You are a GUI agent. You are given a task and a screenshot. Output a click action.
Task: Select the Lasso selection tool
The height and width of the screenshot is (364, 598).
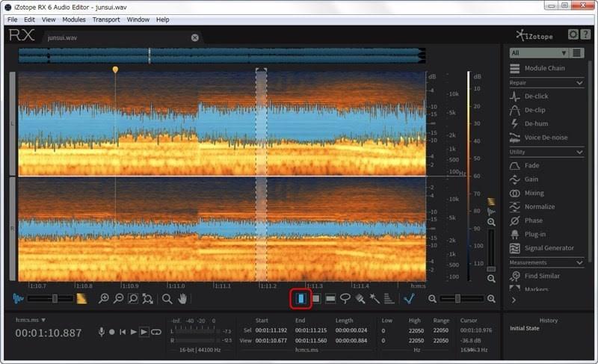click(x=345, y=299)
